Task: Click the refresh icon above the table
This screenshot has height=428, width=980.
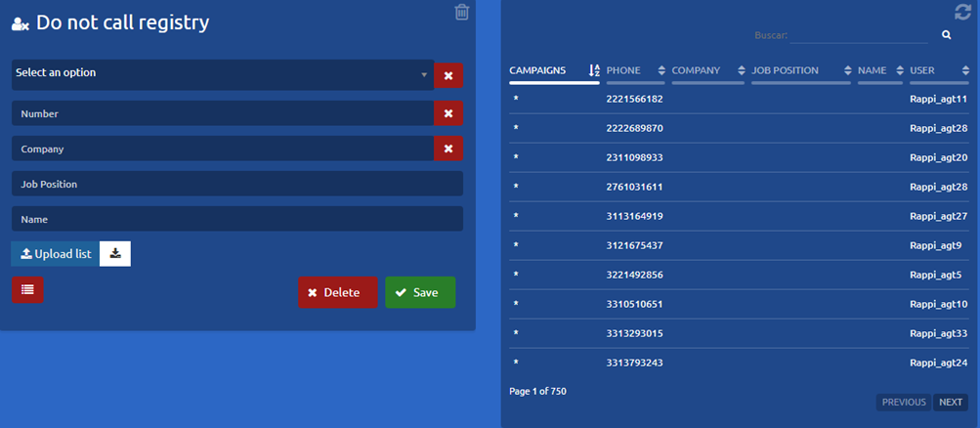Action: 962,12
